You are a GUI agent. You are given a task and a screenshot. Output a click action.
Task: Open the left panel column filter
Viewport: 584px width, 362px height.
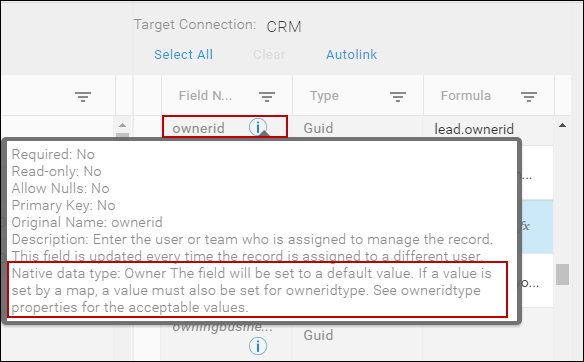point(83,97)
